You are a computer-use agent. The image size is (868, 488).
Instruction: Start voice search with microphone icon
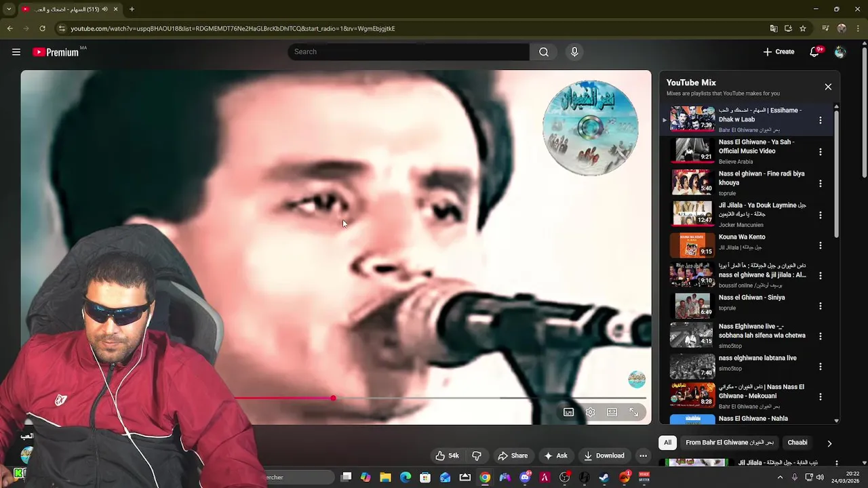point(574,52)
